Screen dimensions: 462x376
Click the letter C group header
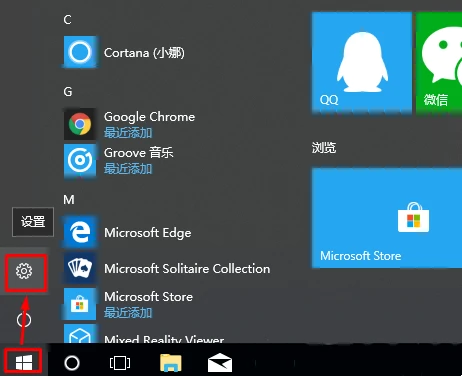point(67,20)
